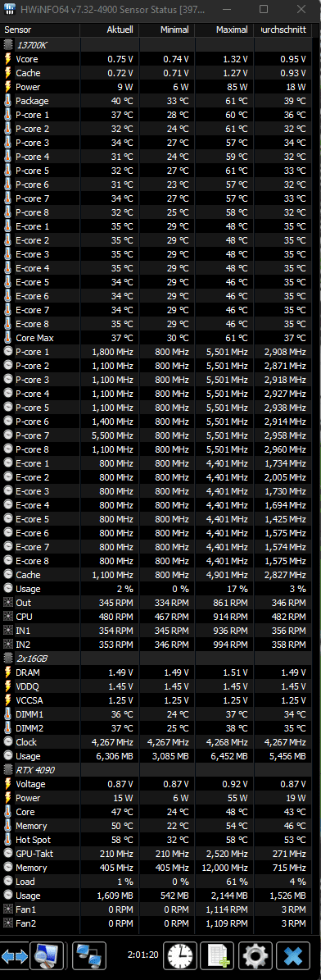321x980 pixels.
Task: Select the Vcore sensor row
Action: tap(156, 59)
